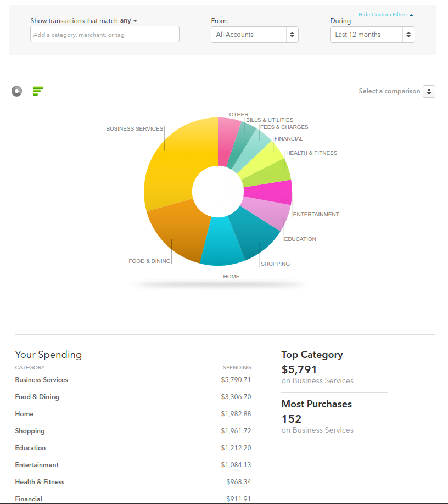This screenshot has height=504, width=448.
Task: Select the magenta Entertainment chart slice
Action: [x=268, y=192]
